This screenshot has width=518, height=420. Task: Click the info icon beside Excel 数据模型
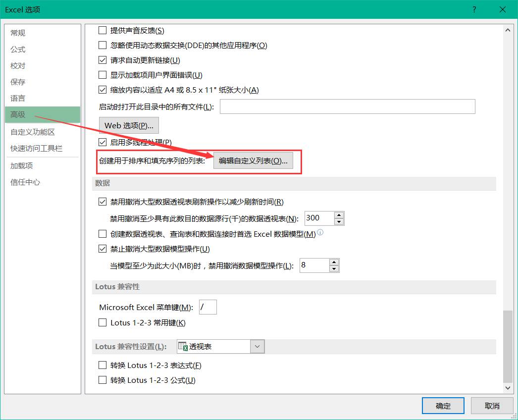tap(320, 232)
